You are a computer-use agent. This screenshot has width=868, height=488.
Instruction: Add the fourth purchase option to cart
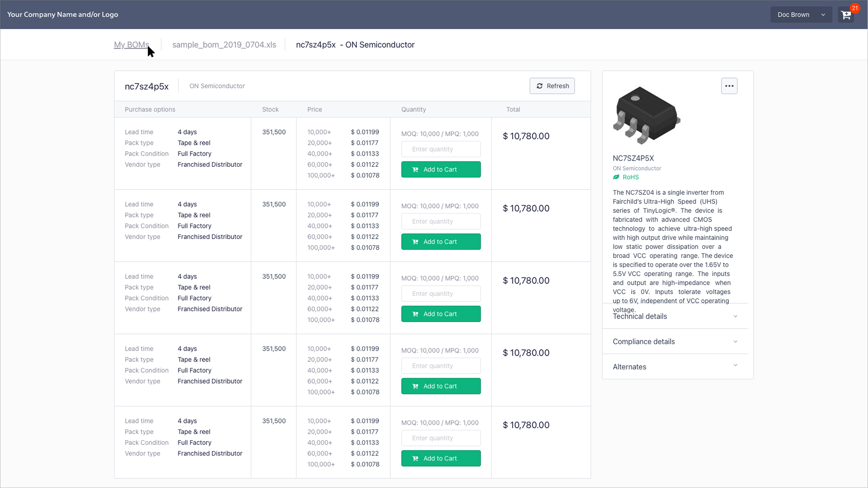pos(441,386)
